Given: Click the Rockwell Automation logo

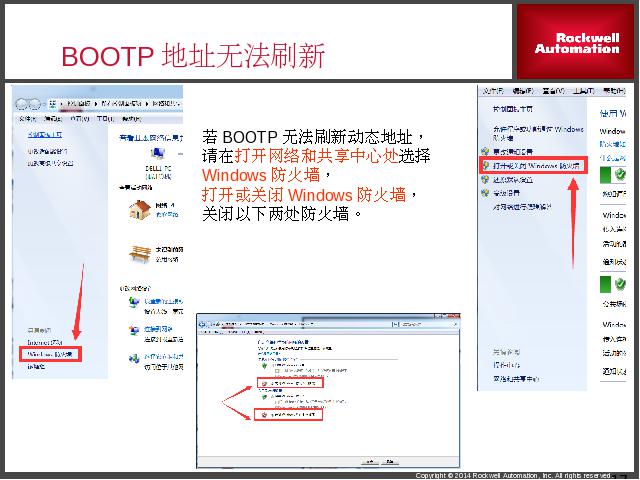Looking at the screenshot, I should tap(576, 42).
